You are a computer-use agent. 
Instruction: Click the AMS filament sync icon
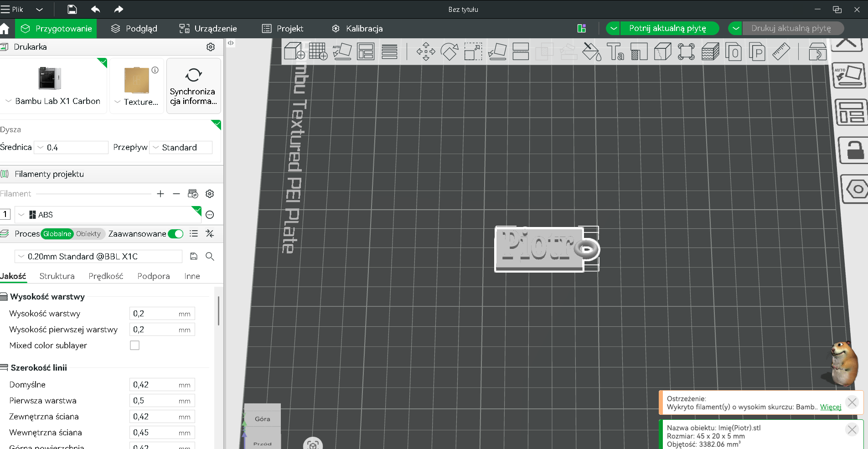click(193, 194)
